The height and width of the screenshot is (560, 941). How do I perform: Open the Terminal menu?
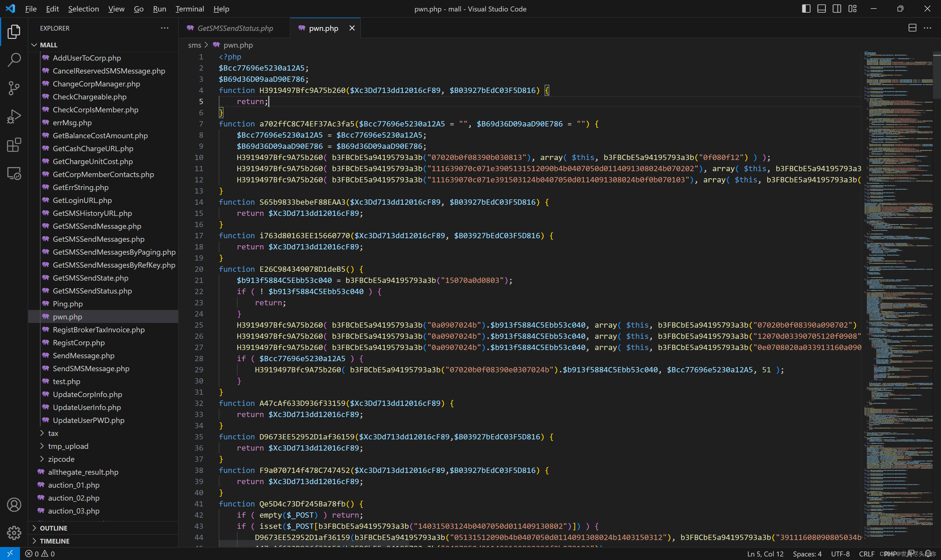(189, 9)
